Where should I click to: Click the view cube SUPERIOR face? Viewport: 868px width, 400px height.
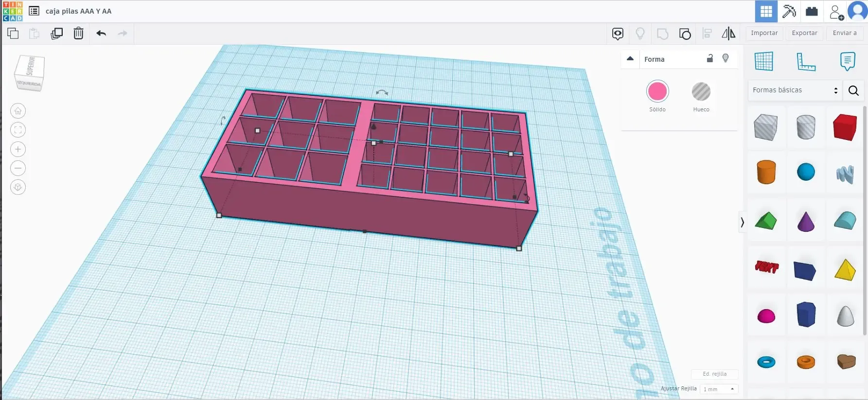pos(31,66)
